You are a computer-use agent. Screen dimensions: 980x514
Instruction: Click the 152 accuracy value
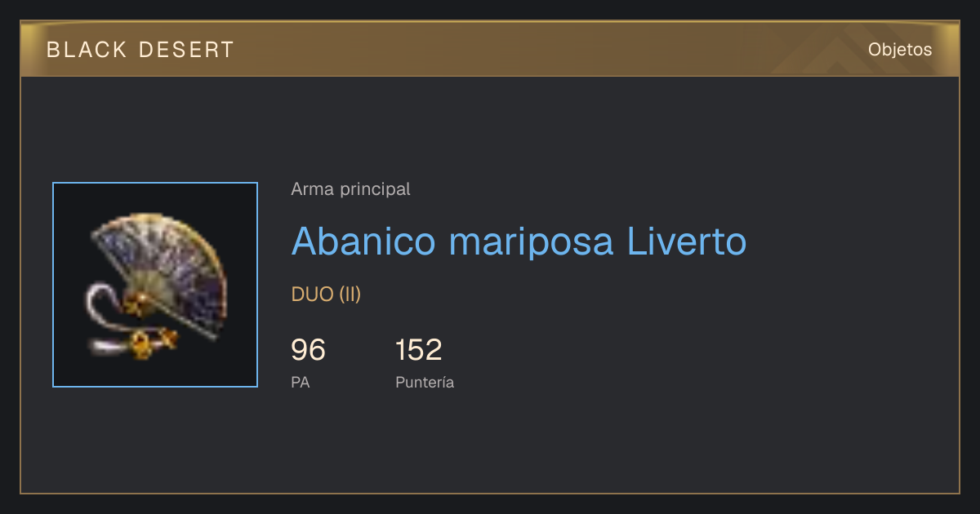coord(418,350)
